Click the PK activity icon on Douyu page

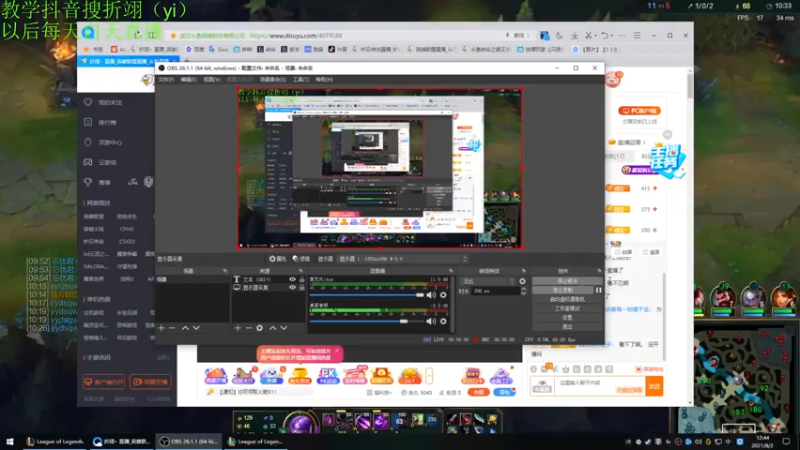tap(328, 376)
